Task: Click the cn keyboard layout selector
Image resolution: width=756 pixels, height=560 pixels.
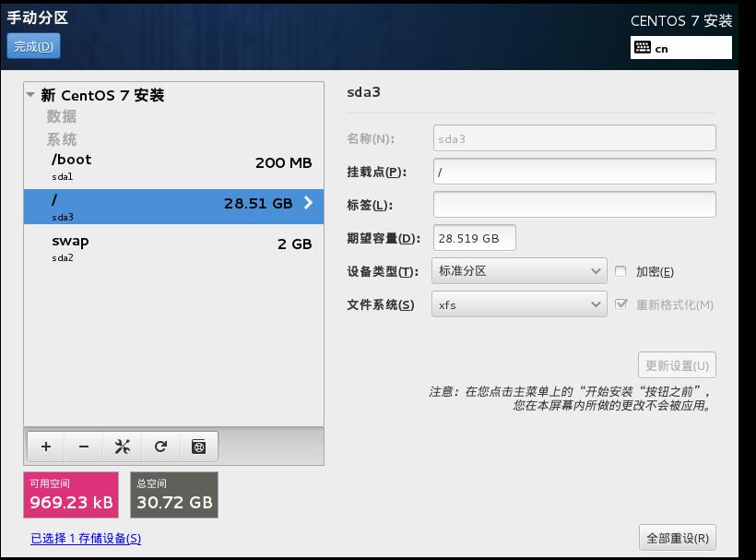Action: pyautogui.click(x=680, y=48)
